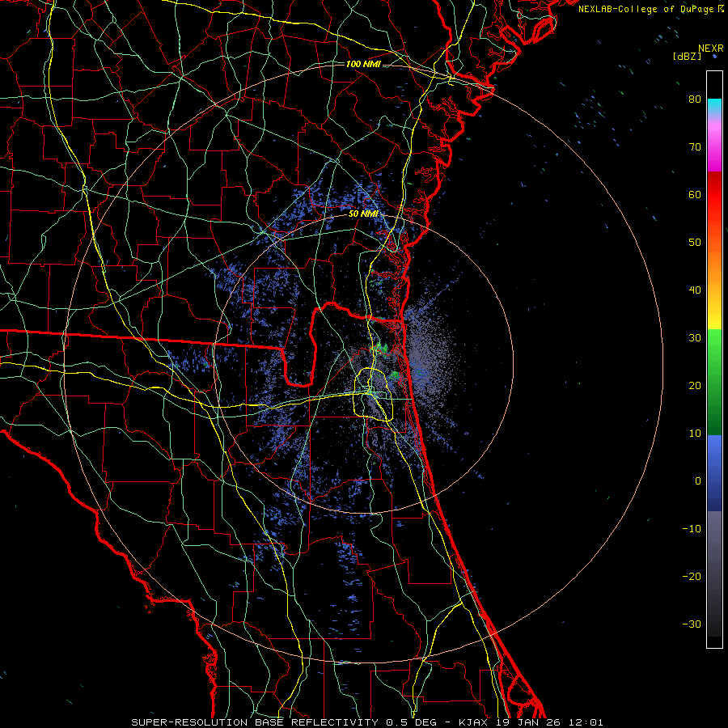Click the 50 NMI range ring label

(x=363, y=214)
